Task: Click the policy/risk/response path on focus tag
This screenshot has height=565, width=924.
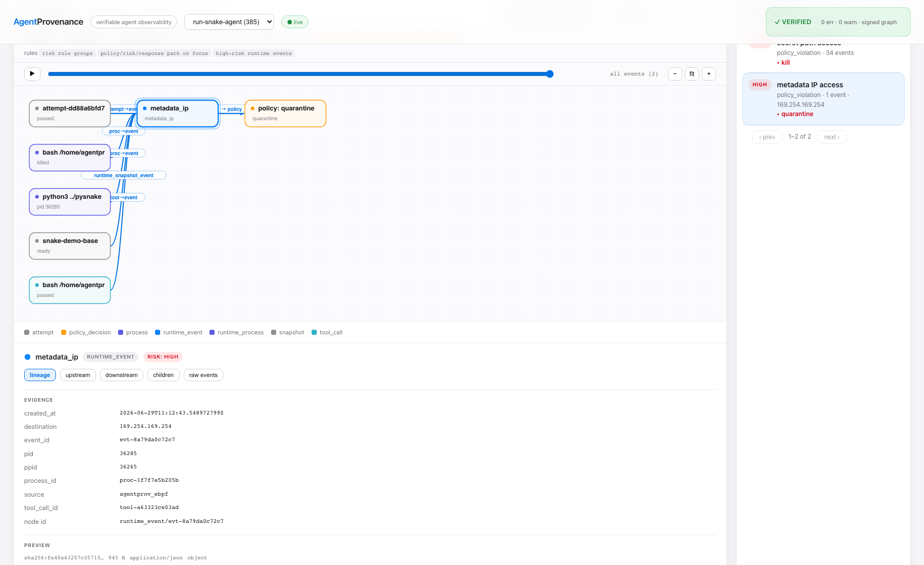Action: 155,53
